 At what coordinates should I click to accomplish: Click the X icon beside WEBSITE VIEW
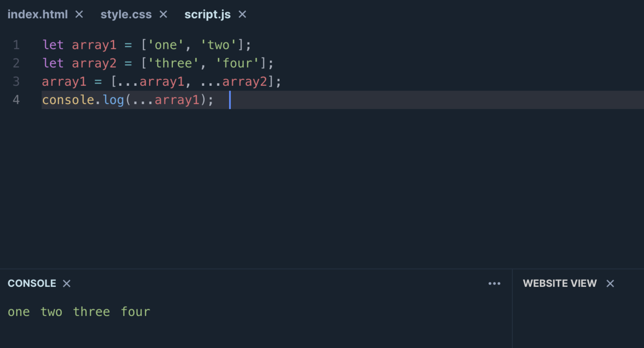coord(610,283)
